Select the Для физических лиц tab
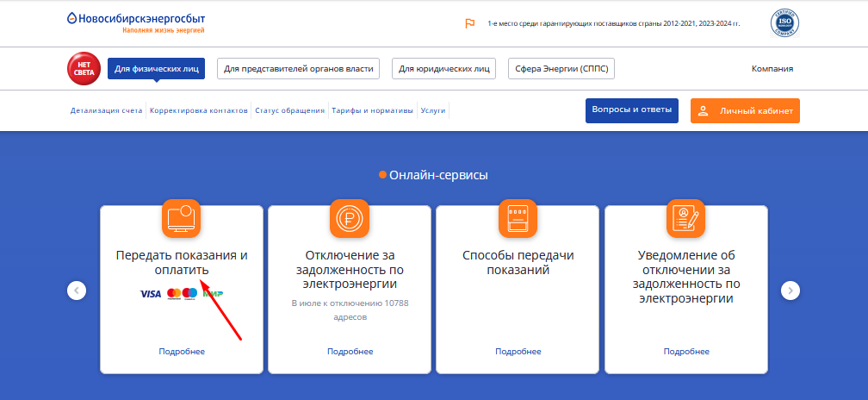 coord(156,69)
